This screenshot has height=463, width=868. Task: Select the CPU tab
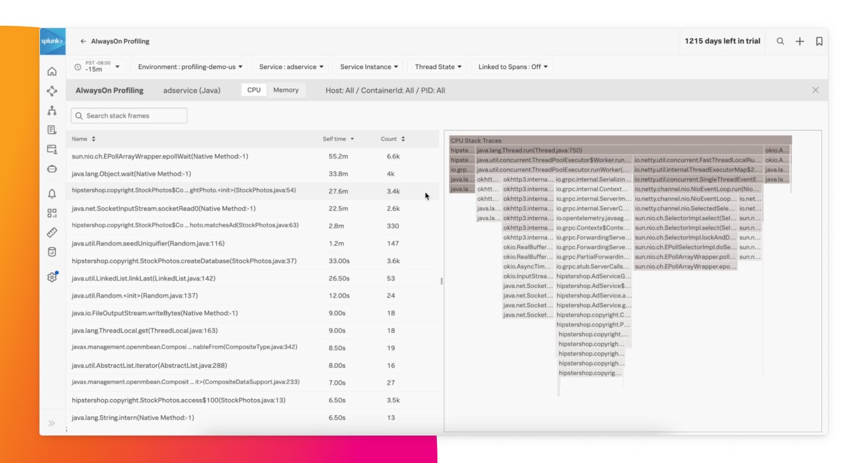[254, 90]
